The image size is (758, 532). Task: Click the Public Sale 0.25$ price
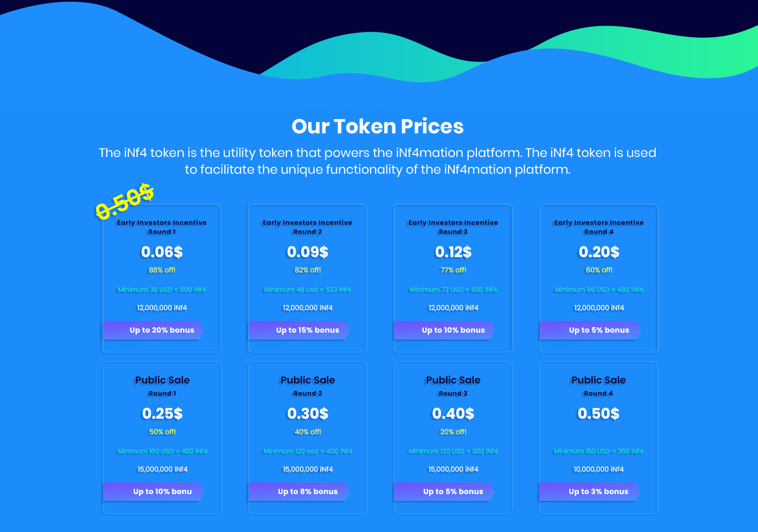[162, 413]
